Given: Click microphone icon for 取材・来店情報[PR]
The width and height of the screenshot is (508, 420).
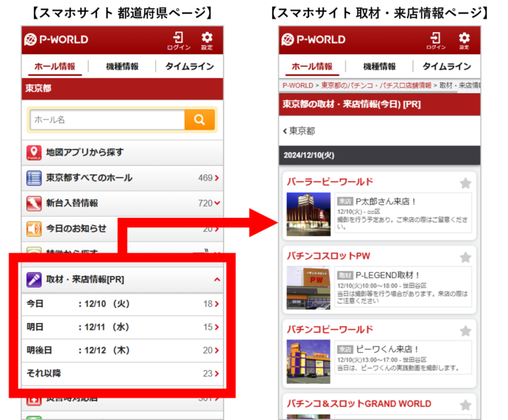Looking at the screenshot, I should 34,280.
